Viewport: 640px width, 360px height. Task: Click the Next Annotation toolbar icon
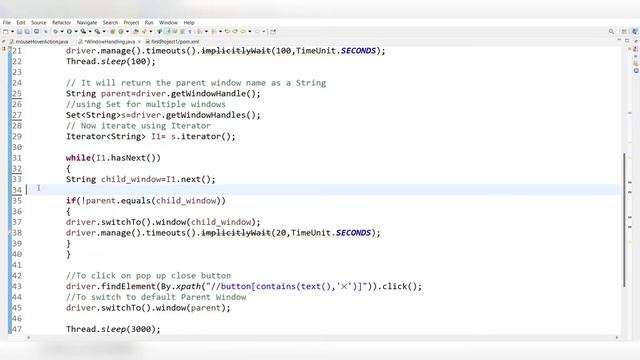click(x=200, y=31)
